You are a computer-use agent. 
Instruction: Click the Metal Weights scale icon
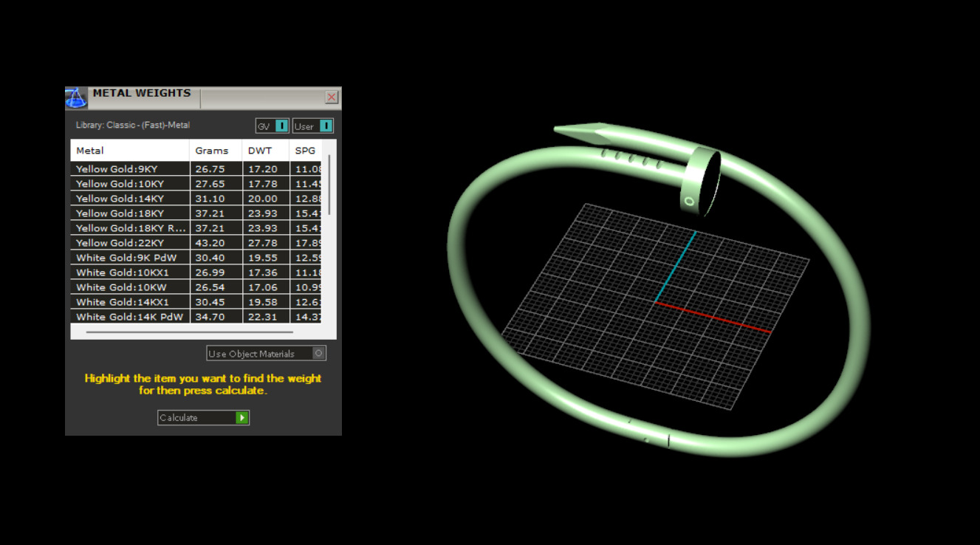[x=76, y=98]
